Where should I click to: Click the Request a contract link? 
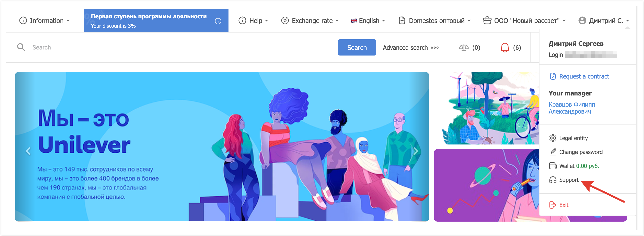(x=584, y=76)
